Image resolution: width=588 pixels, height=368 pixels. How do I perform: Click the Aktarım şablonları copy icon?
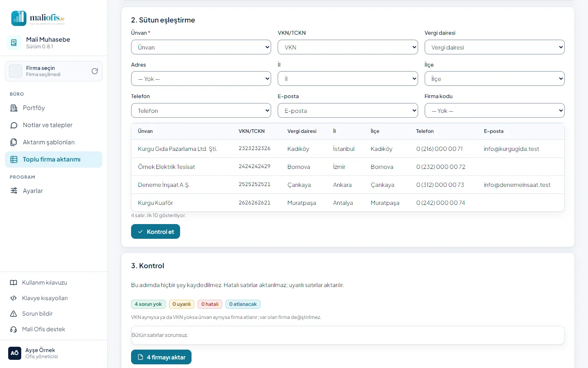pos(14,142)
